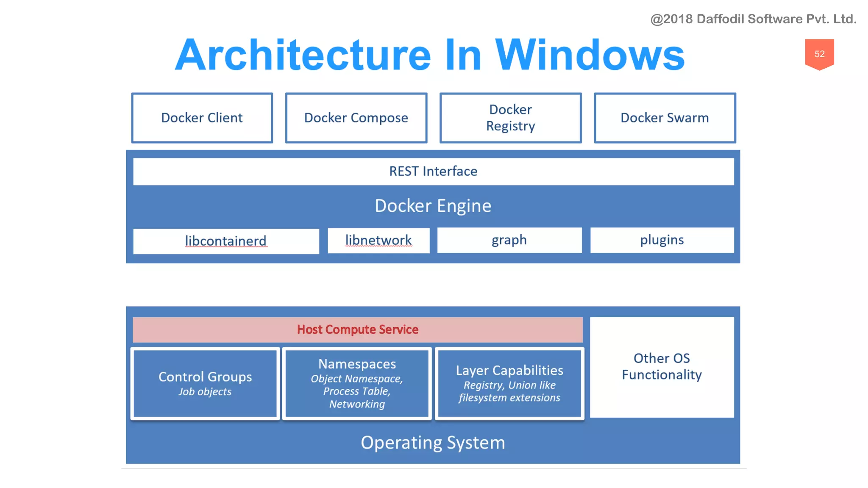868x488 pixels.
Task: Click the Docker Client box
Action: point(202,118)
